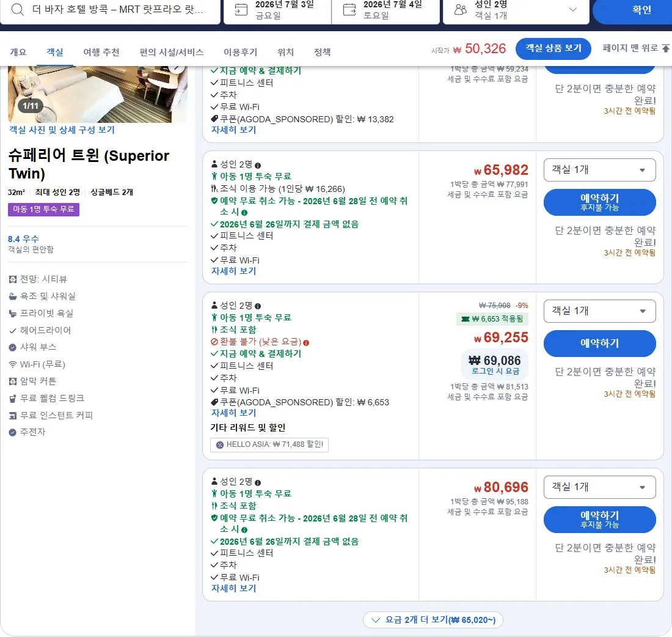Image resolution: width=672 pixels, height=637 pixels.
Task: Click the 무료 인스턴트 커피 icon
Action: (x=13, y=416)
